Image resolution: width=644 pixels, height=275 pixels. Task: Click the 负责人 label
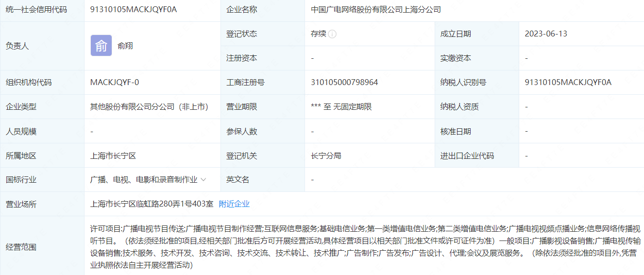pos(17,46)
